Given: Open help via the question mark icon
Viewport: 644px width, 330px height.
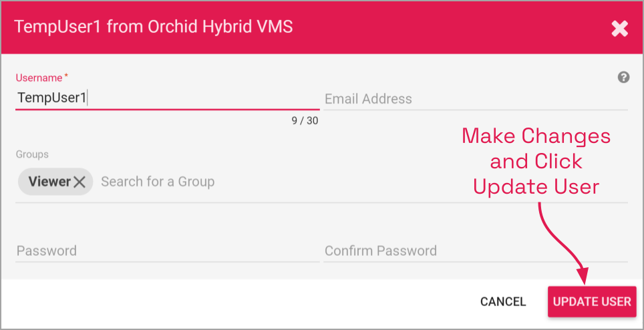Looking at the screenshot, I should pyautogui.click(x=623, y=77).
